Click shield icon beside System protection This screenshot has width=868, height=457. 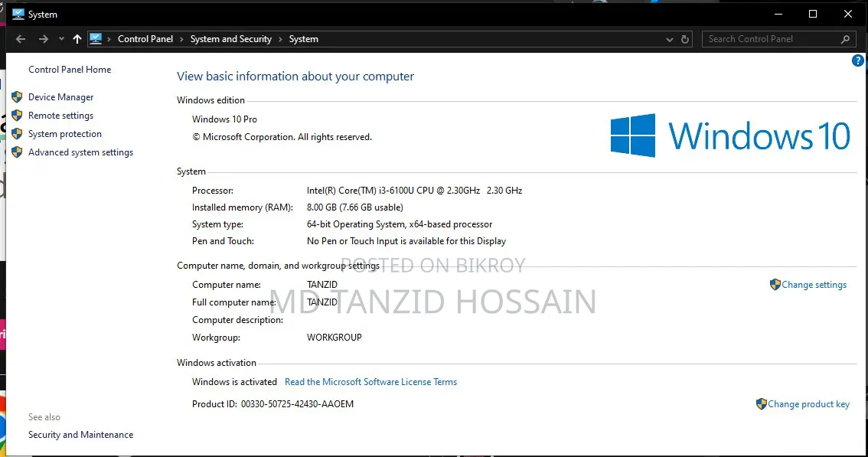tap(17, 133)
